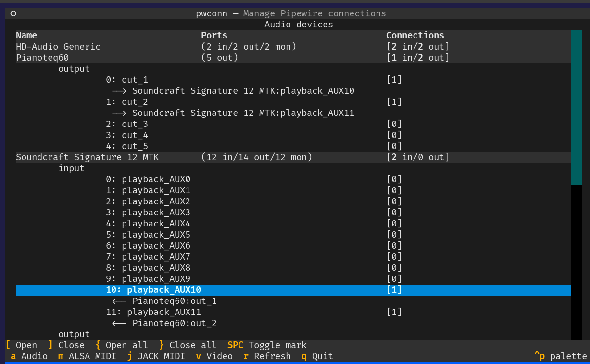The height and width of the screenshot is (364, 590).
Task: Select port 2: out_3
Action: (x=293, y=124)
